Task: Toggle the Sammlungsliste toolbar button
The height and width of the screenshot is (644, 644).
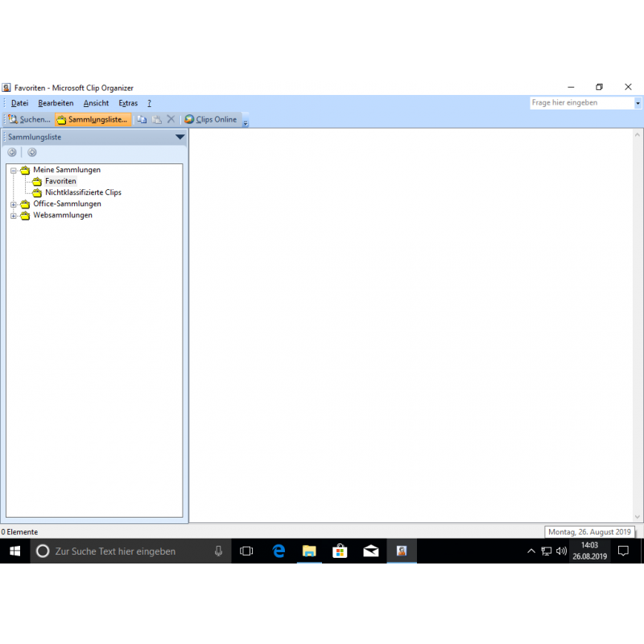Action: (92, 119)
